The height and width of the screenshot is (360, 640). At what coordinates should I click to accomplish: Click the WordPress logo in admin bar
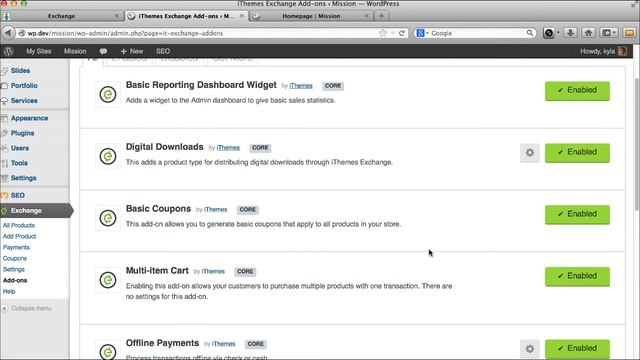pos(9,51)
